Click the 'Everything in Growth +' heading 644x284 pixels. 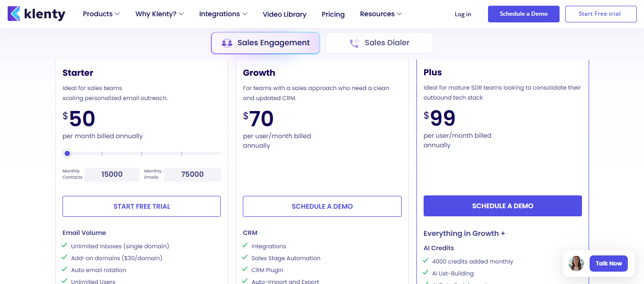coord(464,233)
